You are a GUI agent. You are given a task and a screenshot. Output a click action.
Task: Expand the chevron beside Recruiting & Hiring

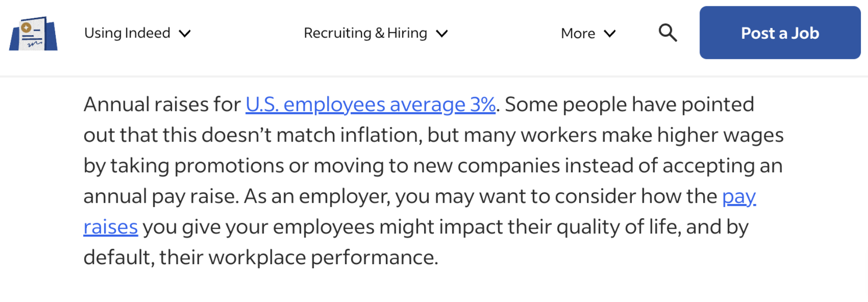click(x=442, y=33)
